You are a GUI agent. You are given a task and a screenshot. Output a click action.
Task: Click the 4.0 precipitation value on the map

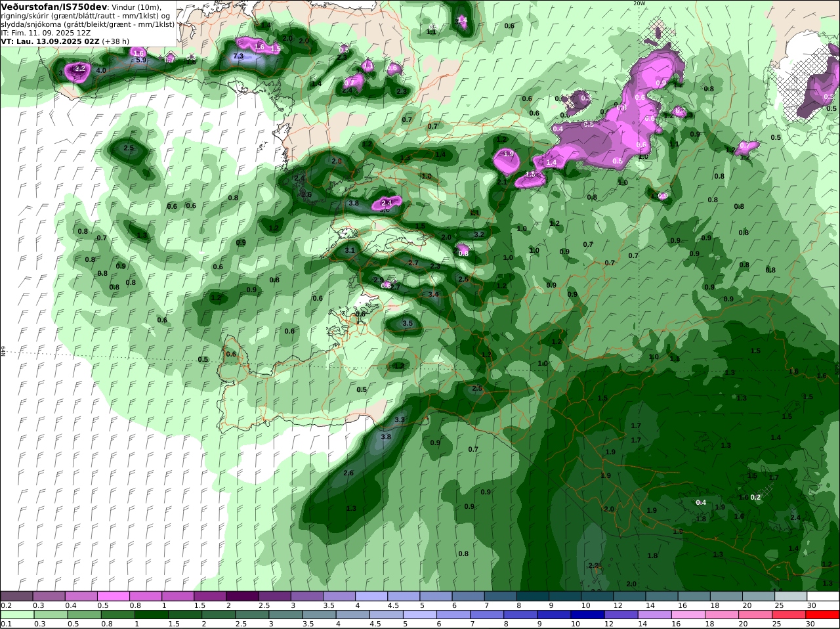tap(101, 70)
